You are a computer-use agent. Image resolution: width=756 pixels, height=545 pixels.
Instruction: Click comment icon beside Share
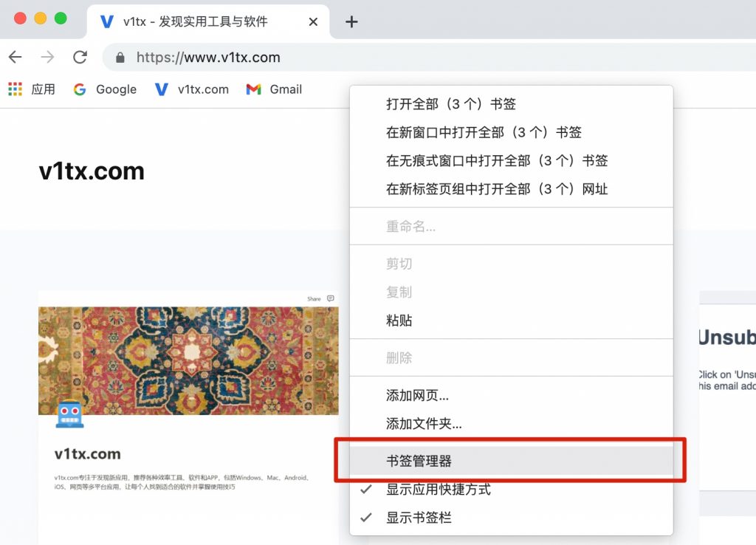pyautogui.click(x=330, y=298)
